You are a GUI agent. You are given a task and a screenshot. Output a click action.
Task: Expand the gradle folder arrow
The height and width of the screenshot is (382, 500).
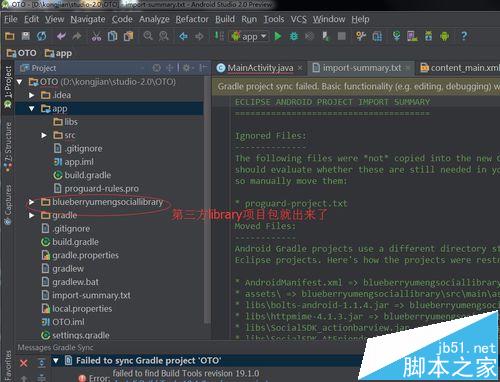pos(32,215)
